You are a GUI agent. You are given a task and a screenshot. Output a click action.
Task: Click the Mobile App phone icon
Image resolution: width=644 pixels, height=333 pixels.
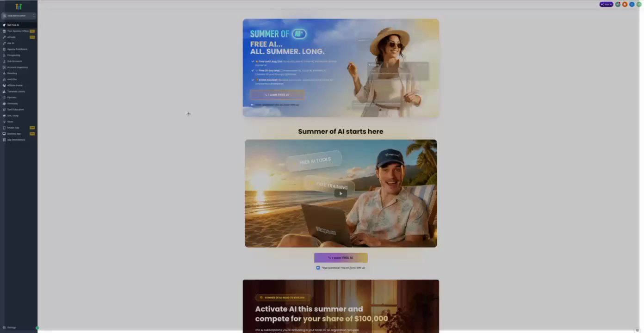coord(4,128)
